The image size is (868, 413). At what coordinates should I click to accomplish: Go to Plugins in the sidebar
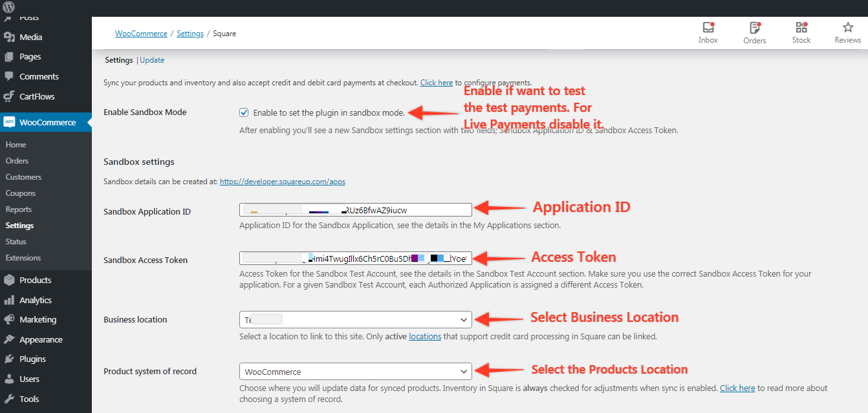pos(32,359)
